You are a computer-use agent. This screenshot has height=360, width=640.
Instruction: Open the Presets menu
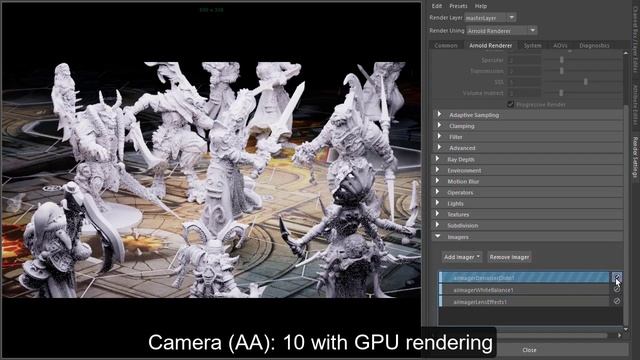tap(458, 6)
